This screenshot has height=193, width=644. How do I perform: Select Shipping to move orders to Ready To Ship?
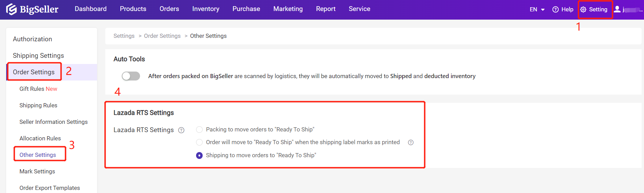tap(199, 155)
